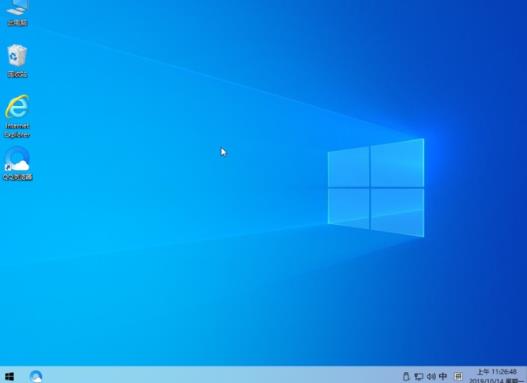Screen dimensions: 527x383
Task: Open the input method keyboard tray icon
Action: click(458, 376)
